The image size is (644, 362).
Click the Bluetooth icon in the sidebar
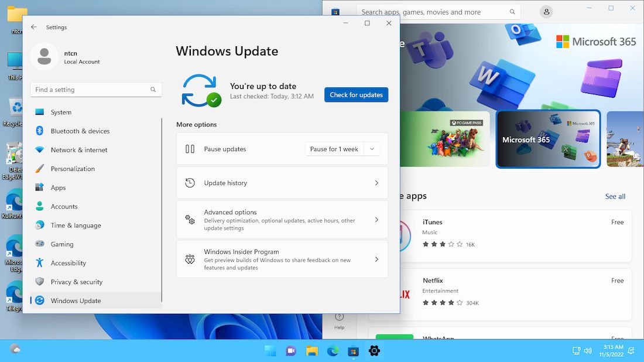pyautogui.click(x=39, y=131)
